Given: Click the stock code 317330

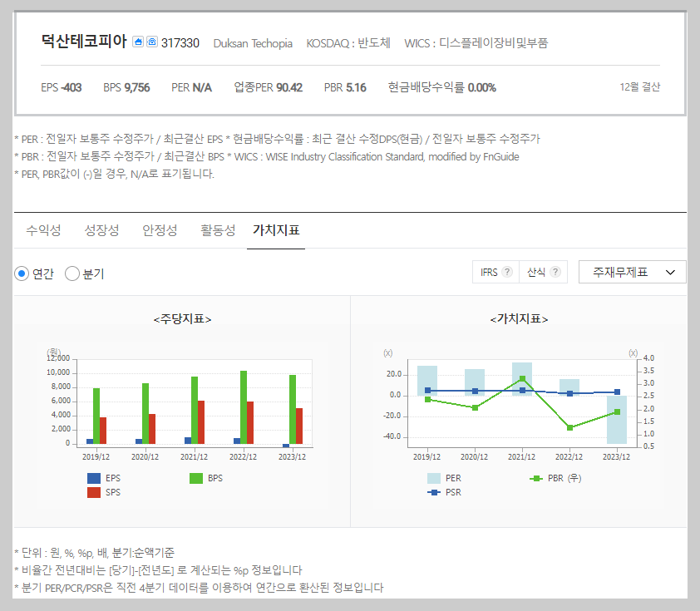Looking at the screenshot, I should (x=180, y=43).
